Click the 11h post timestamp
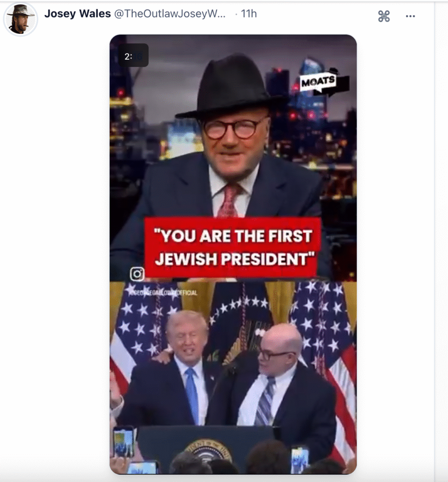 (248, 14)
